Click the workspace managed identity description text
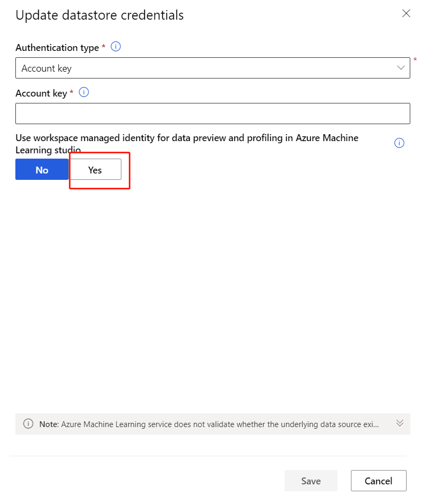 tap(187, 138)
